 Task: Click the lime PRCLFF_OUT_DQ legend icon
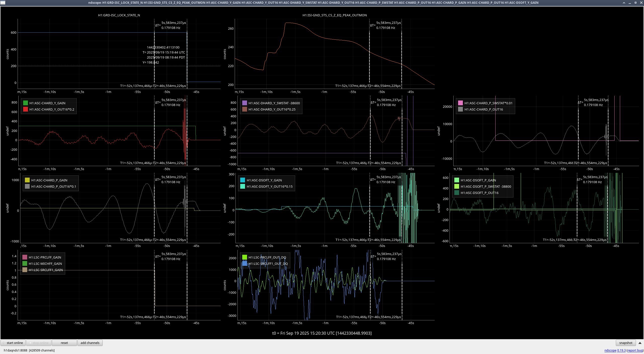tap(245, 257)
